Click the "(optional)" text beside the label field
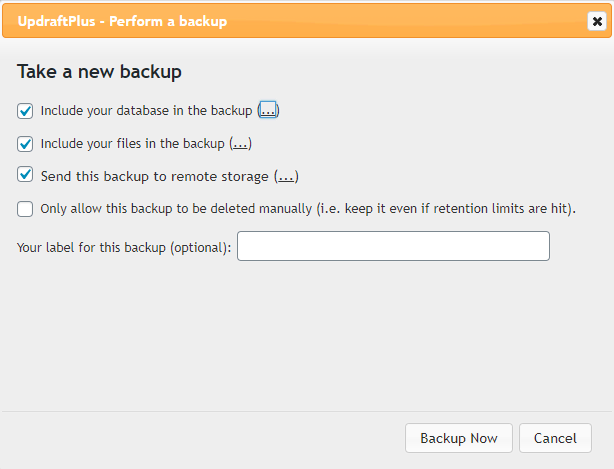This screenshot has width=614, height=469. (199, 246)
